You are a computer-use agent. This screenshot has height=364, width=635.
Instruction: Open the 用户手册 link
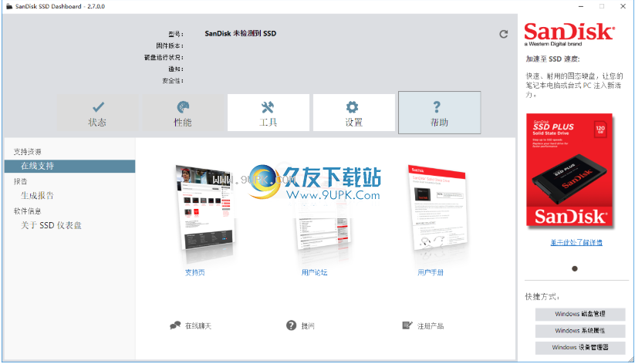431,272
